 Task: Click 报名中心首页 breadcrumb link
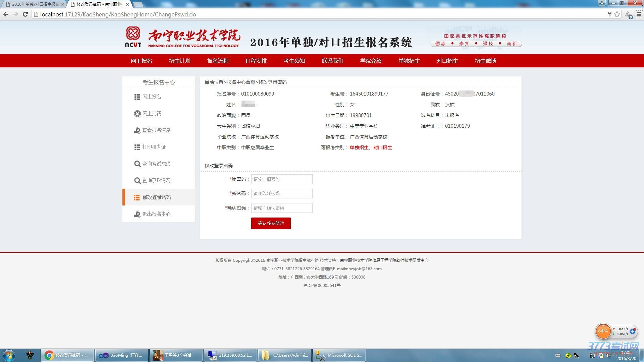(241, 82)
